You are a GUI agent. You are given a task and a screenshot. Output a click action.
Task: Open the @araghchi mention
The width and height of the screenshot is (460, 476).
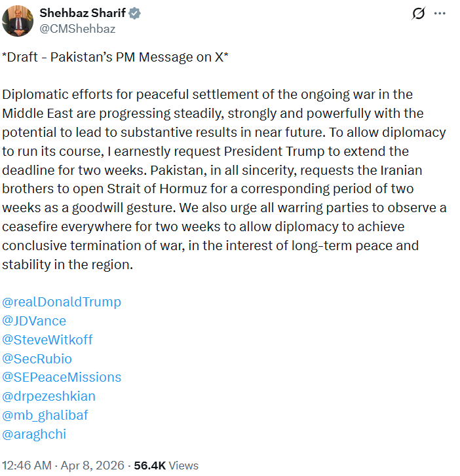click(x=34, y=434)
